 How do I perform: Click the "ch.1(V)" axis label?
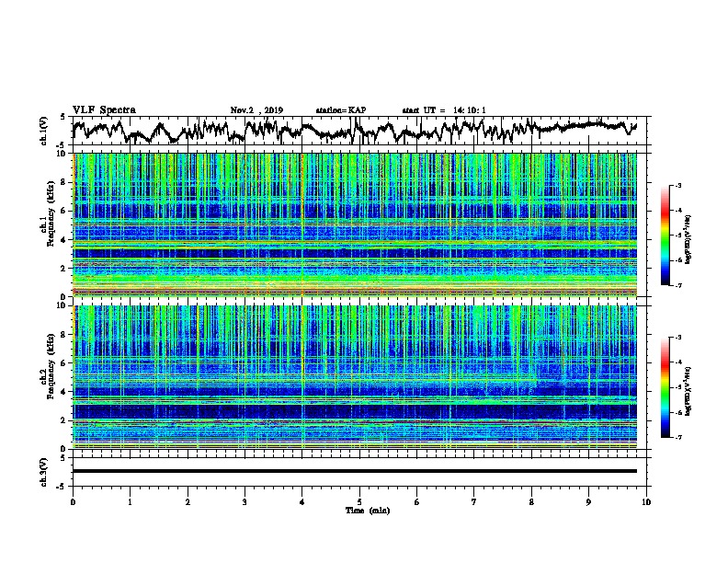click(43, 131)
